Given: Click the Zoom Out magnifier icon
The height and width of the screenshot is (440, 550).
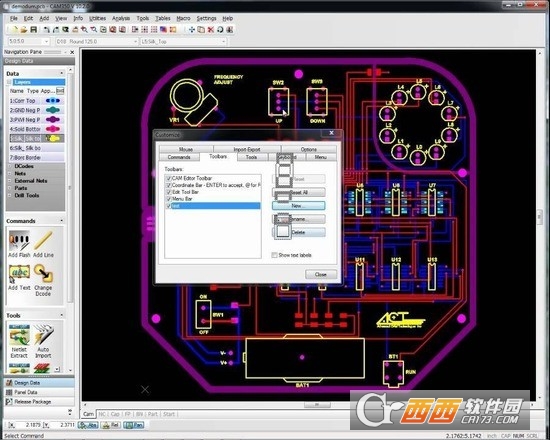Looking at the screenshot, I should [x=94, y=30].
